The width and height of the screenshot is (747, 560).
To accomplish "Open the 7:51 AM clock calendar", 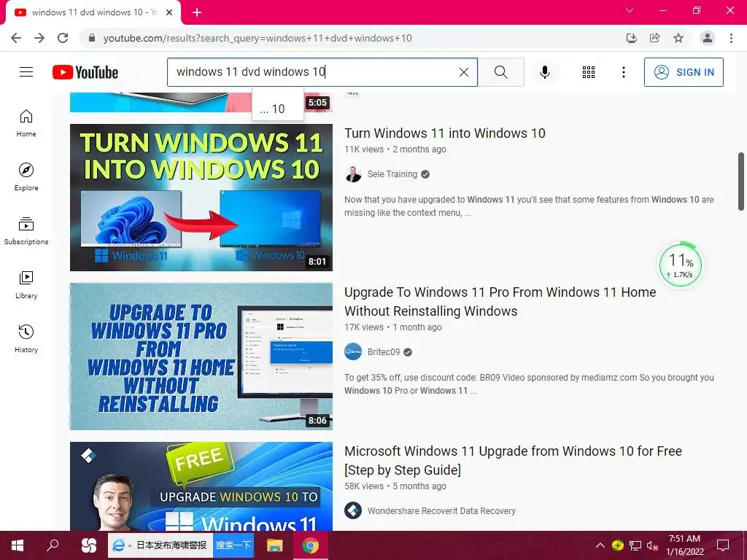I will pos(684,545).
